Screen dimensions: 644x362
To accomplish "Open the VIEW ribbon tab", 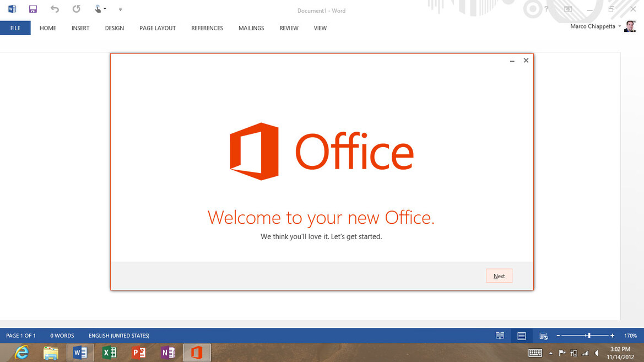I will [x=320, y=28].
